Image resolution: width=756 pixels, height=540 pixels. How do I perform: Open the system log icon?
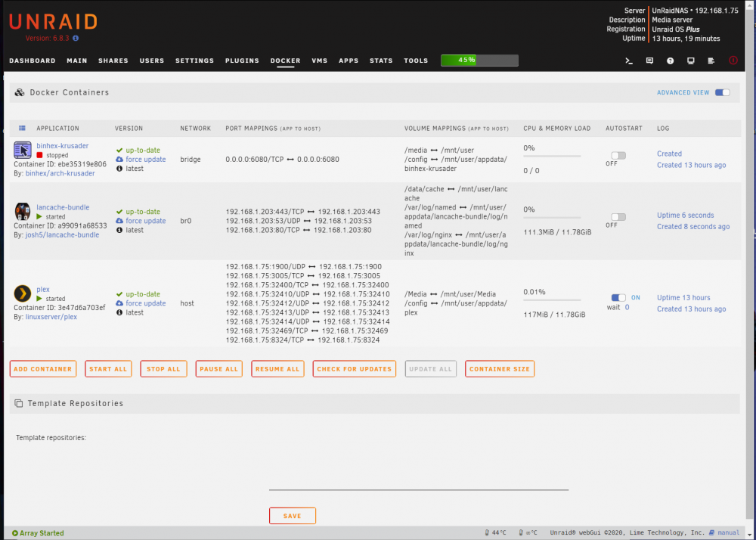pyautogui.click(x=711, y=61)
